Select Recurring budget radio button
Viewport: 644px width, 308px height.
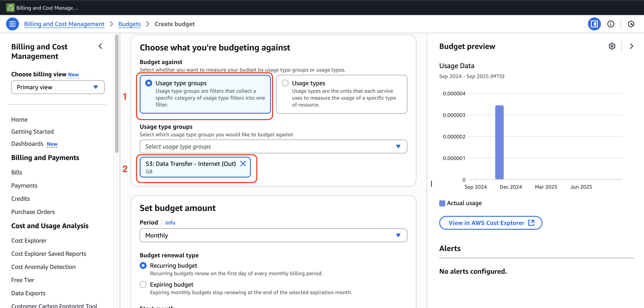[x=143, y=266]
